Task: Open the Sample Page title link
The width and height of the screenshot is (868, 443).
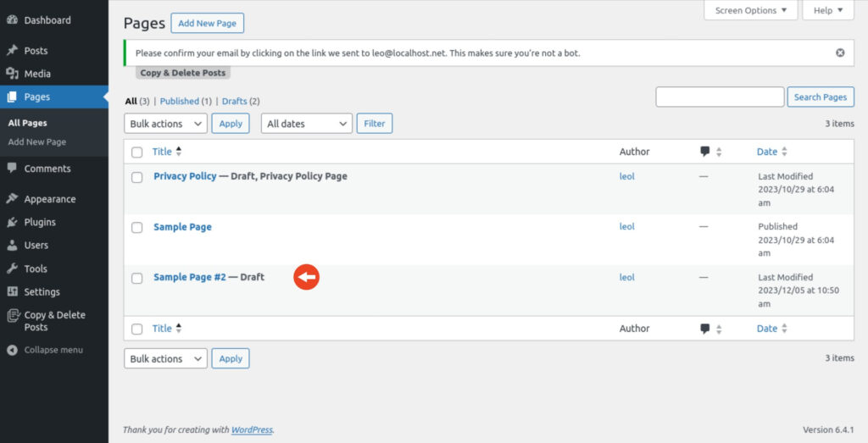Action: 183,227
